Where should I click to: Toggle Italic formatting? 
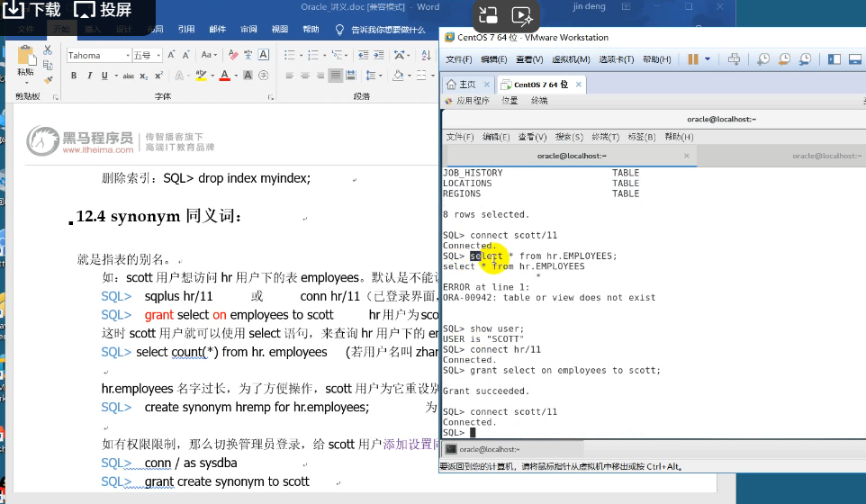coord(89,76)
